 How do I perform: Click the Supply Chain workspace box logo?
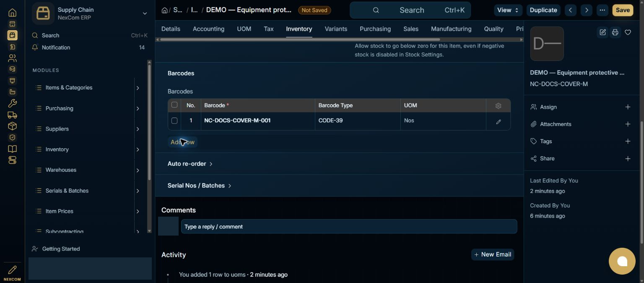43,13
